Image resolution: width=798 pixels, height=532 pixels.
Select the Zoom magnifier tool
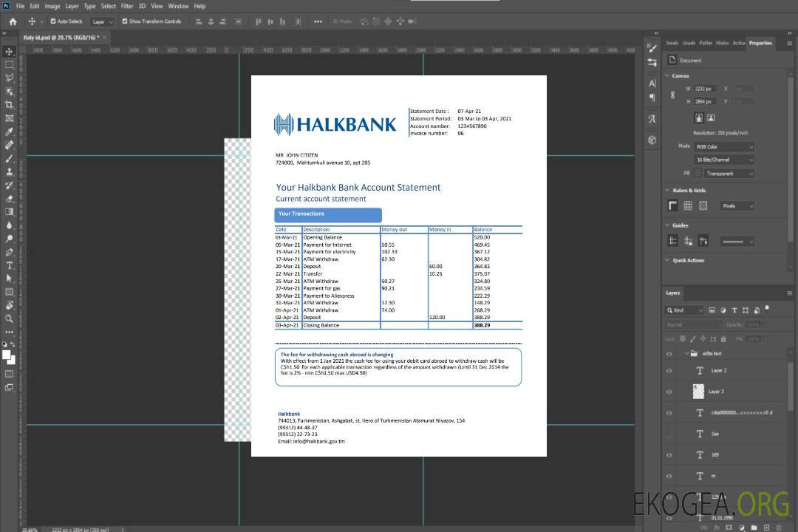9,318
